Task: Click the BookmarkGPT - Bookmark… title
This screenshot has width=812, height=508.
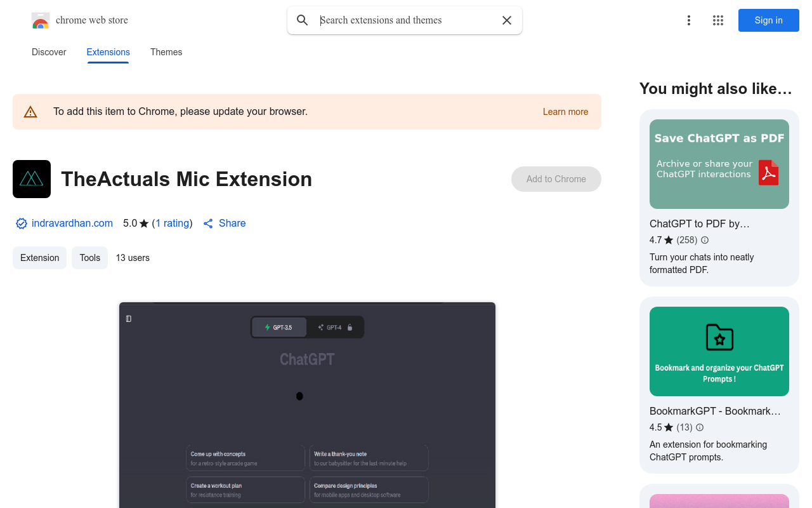Action: [x=715, y=411]
